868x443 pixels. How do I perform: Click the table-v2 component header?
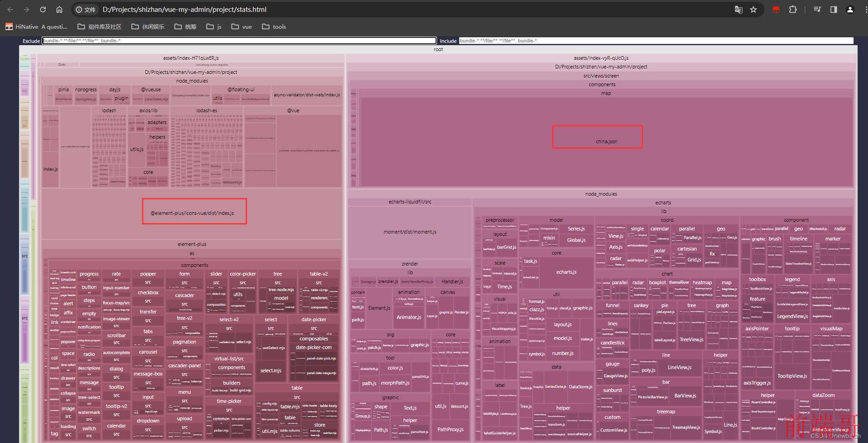point(319,274)
